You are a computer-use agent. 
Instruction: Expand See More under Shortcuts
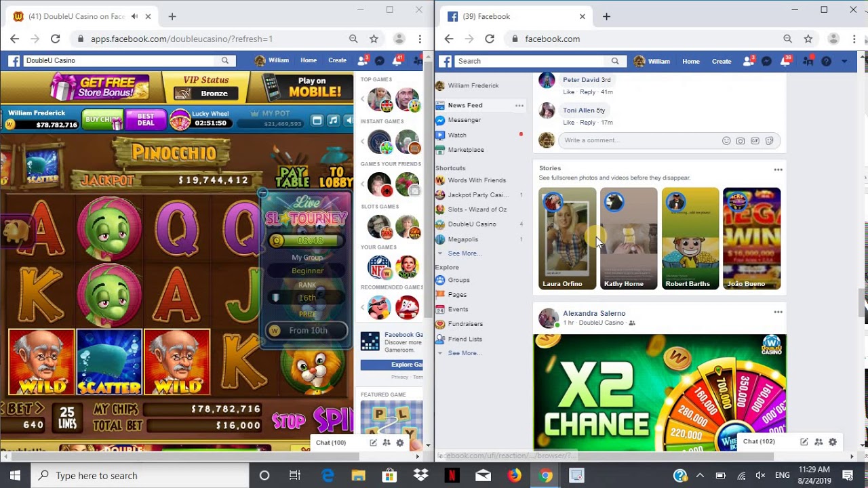(464, 253)
